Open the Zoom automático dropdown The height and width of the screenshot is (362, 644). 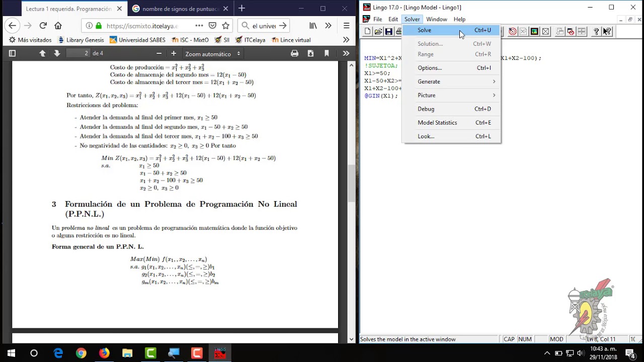point(212,54)
